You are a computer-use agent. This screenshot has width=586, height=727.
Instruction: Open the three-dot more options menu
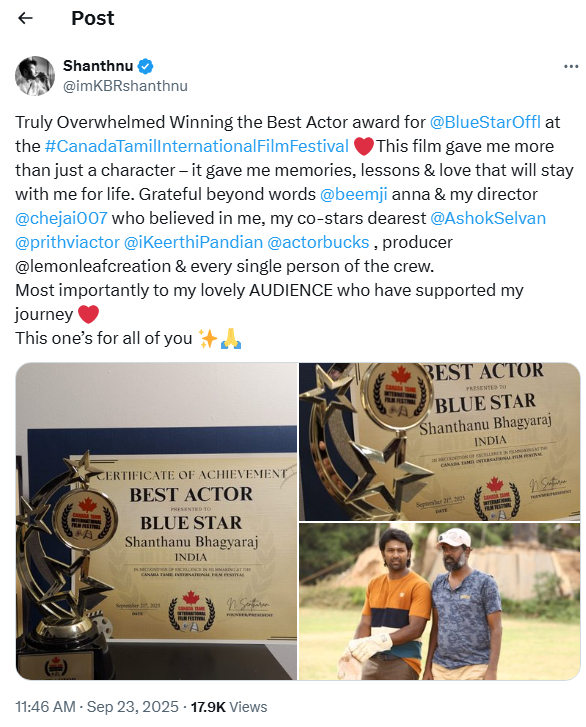(x=571, y=67)
